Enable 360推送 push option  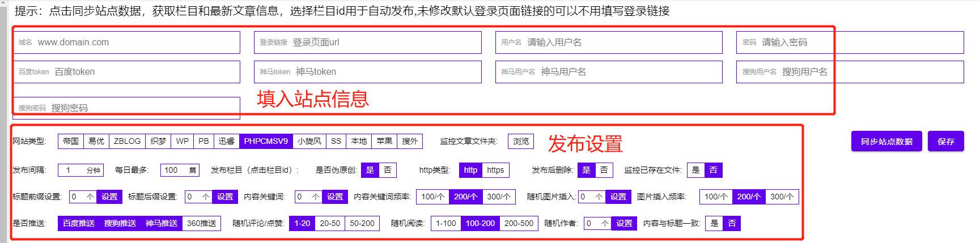coord(201,223)
